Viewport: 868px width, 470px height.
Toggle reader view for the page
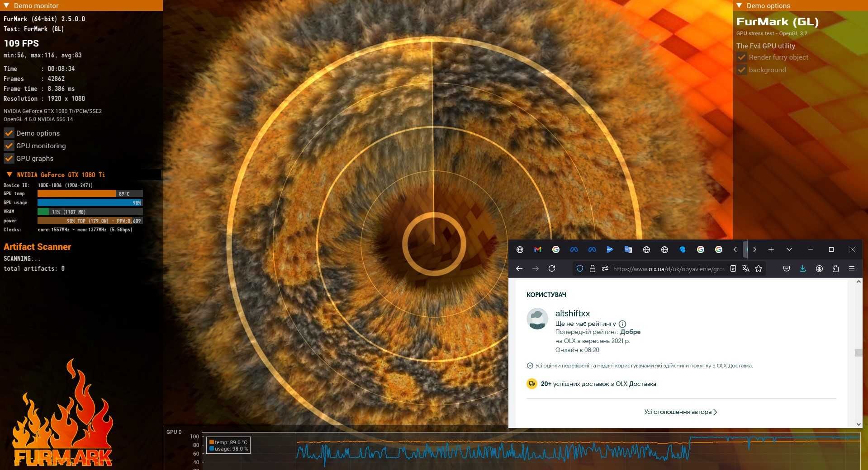click(733, 268)
